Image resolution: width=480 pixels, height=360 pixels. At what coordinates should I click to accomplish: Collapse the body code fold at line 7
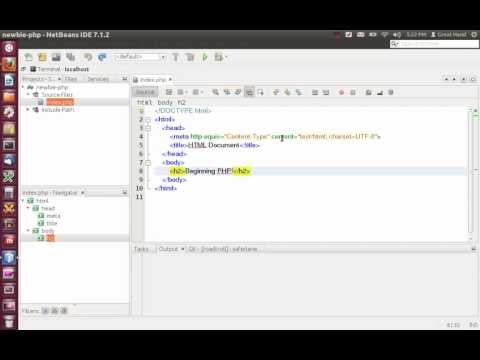coord(148,163)
